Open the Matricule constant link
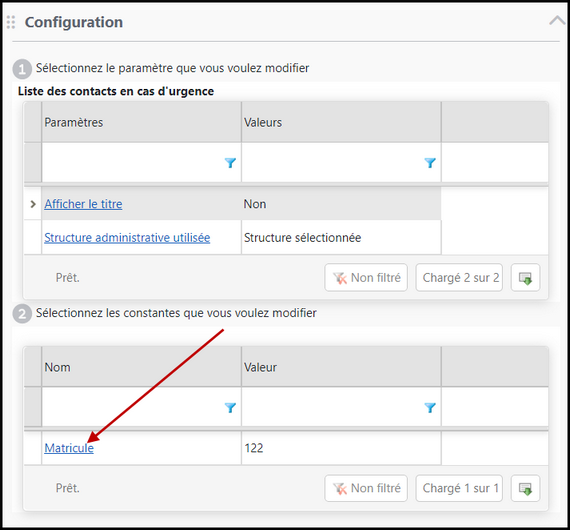 (x=69, y=448)
